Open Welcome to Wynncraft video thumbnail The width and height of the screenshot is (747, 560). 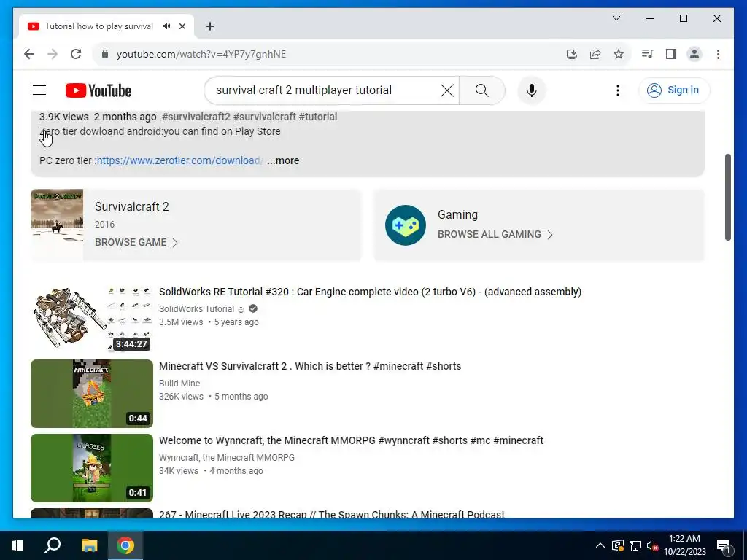pyautogui.click(x=92, y=467)
